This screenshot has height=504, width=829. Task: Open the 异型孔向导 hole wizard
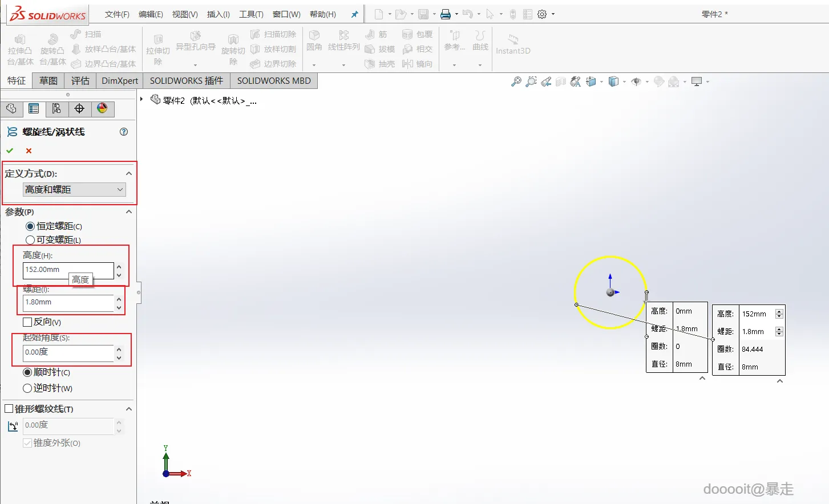coord(196,41)
